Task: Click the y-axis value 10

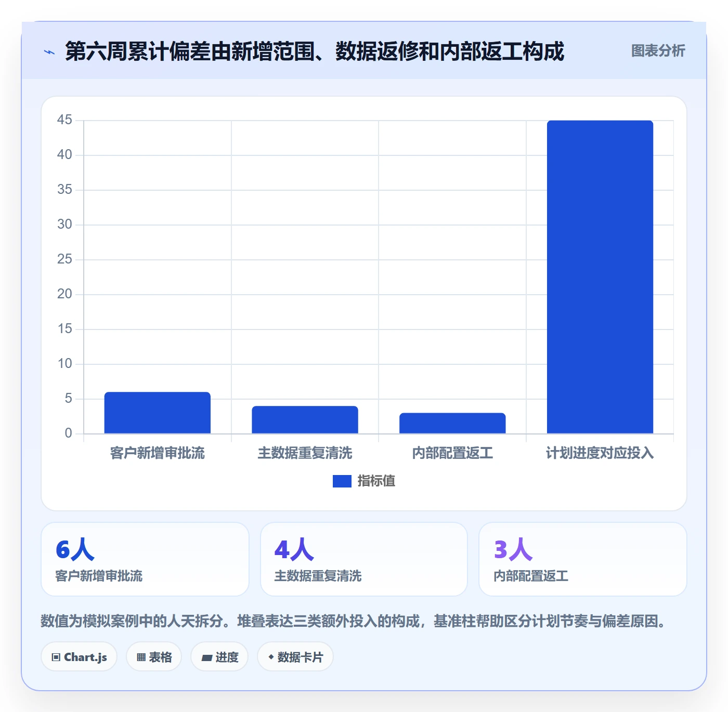Action: point(64,364)
